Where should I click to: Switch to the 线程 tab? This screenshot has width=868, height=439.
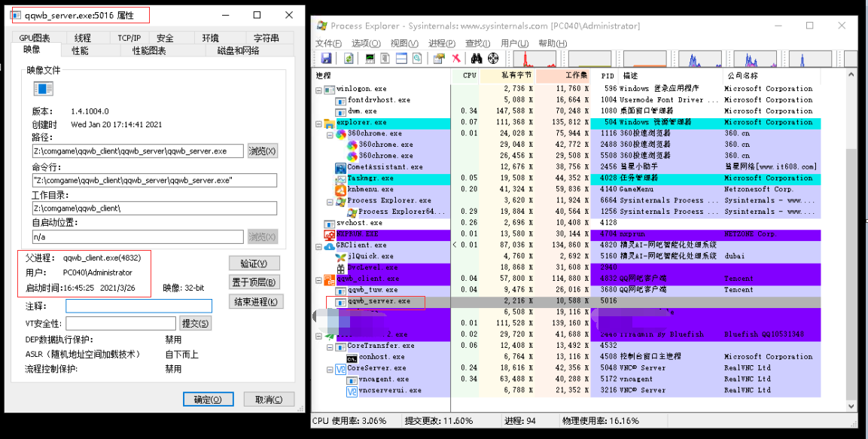tap(83, 38)
